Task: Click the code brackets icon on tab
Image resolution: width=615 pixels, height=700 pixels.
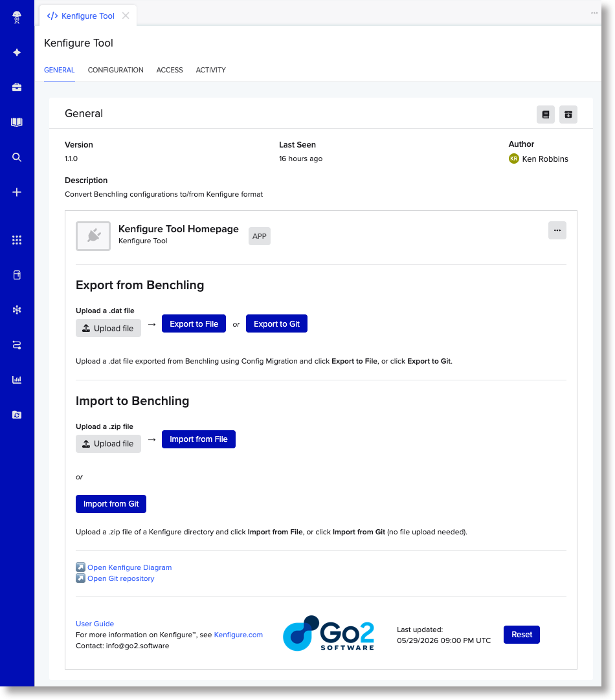Action: pyautogui.click(x=52, y=16)
